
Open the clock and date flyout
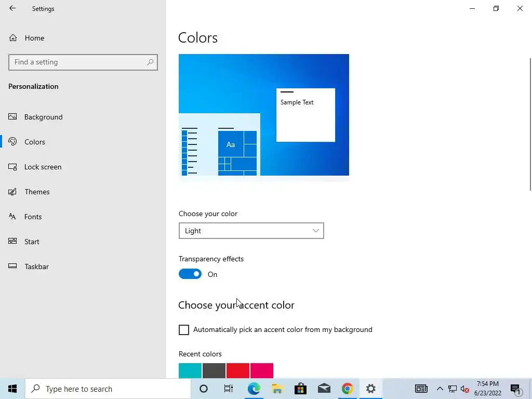click(x=488, y=389)
